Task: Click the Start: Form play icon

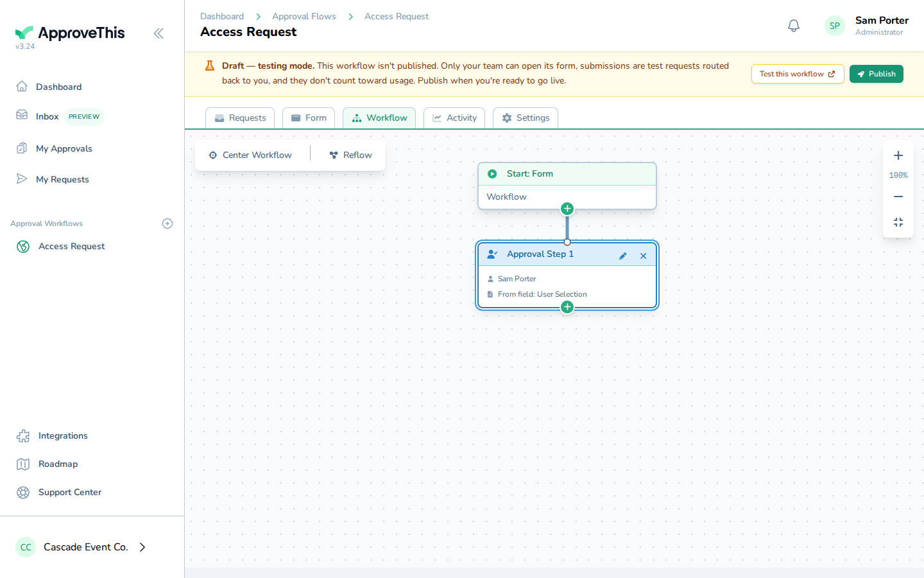Action: point(492,174)
